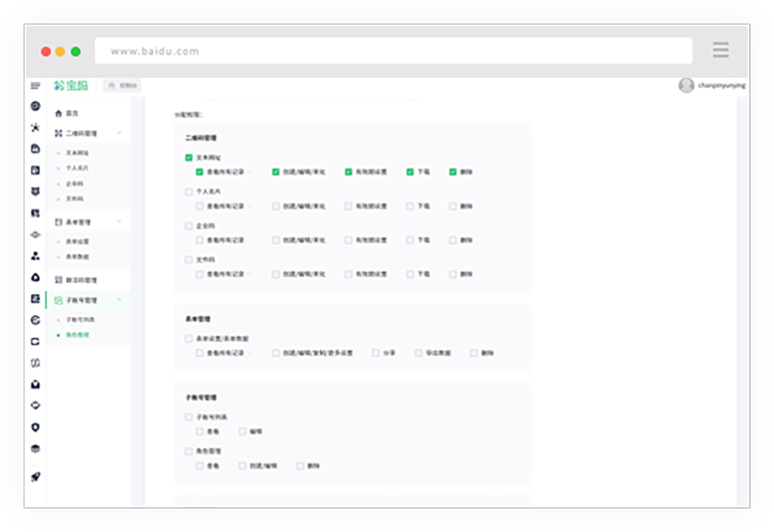Viewport: 774px width, 532px height.
Task: Click the green app logo
Action: click(71, 86)
